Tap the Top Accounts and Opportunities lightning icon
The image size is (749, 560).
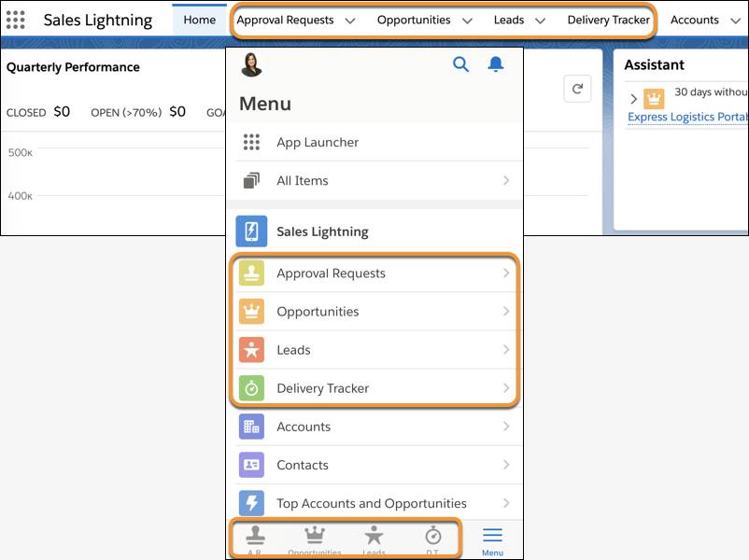251,503
